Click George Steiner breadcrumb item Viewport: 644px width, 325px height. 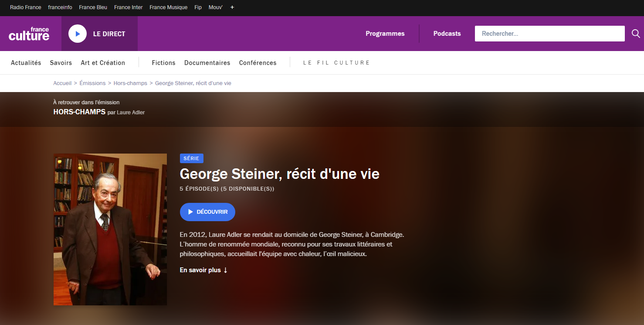(x=193, y=83)
